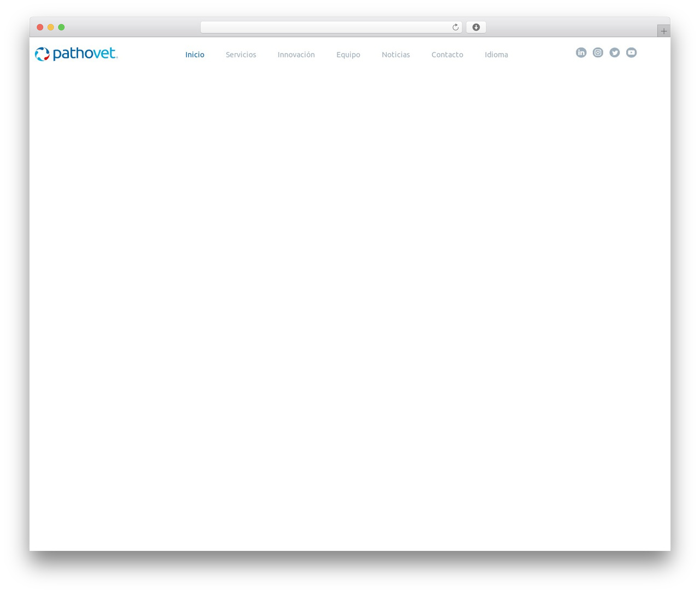This screenshot has width=700, height=593.
Task: Click the browser download arrow button
Action: 476,27
